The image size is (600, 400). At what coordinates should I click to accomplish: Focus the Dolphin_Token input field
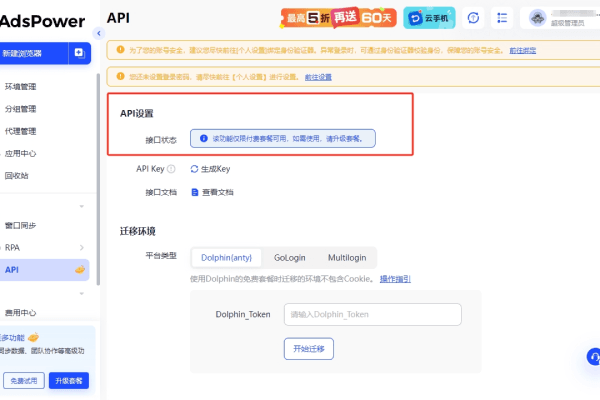(373, 315)
